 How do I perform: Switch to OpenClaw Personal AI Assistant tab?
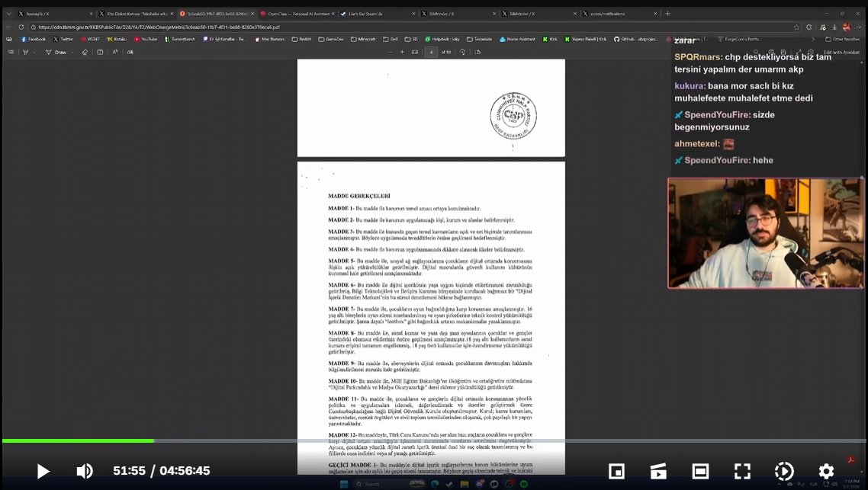(x=297, y=13)
